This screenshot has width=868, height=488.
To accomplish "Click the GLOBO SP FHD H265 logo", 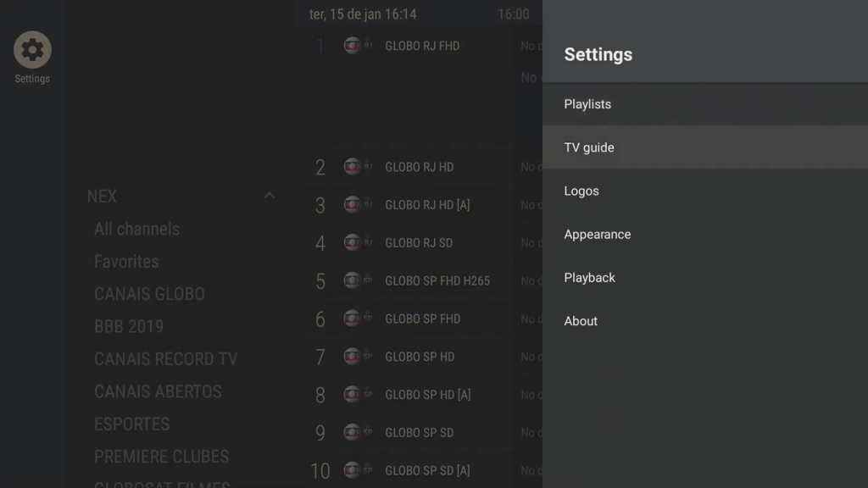I will [x=358, y=281].
